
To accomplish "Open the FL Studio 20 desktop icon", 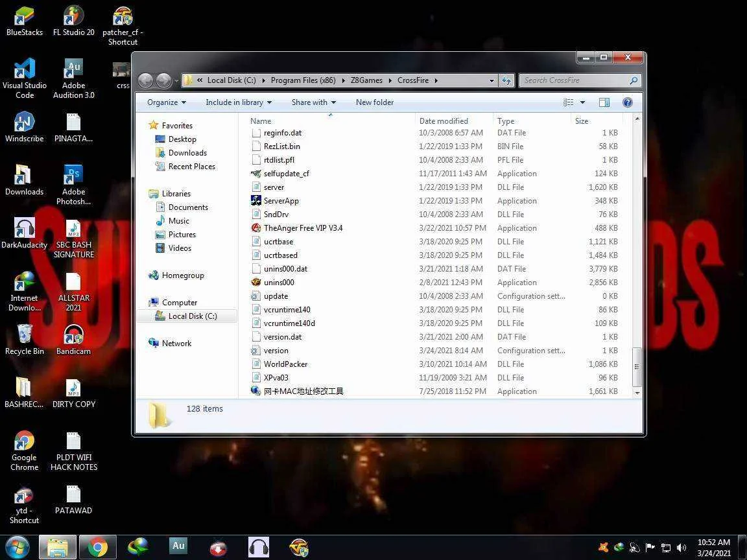I will point(73,21).
